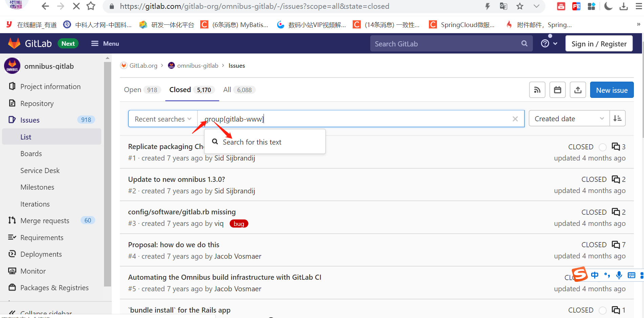Click the browser address bar URL
644x318 pixels.
254,6
